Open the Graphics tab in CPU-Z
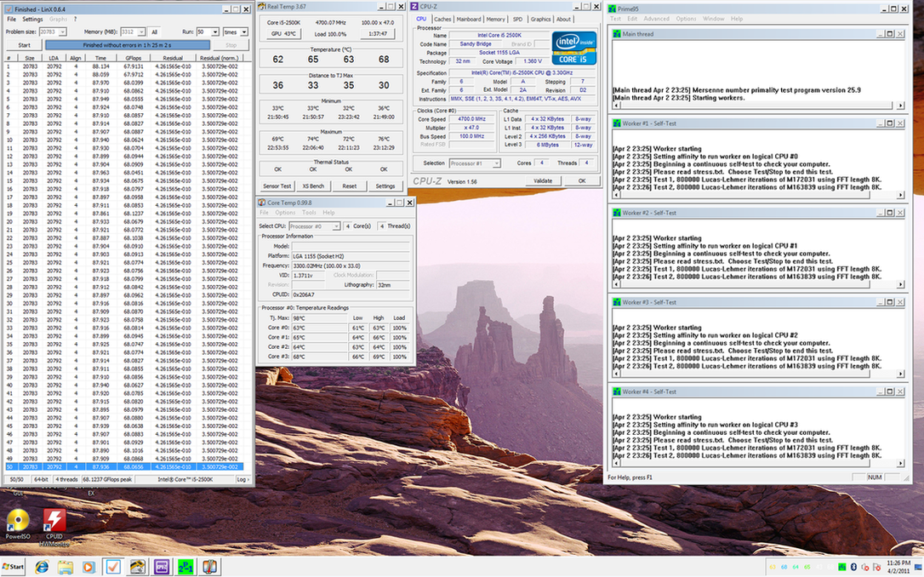Image resolution: width=924 pixels, height=577 pixels. point(540,19)
